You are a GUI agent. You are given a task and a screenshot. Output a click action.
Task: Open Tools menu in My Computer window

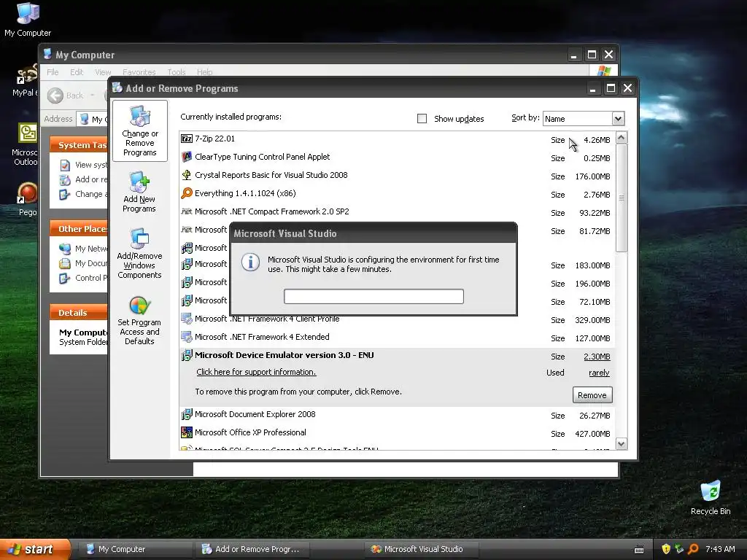coord(177,72)
